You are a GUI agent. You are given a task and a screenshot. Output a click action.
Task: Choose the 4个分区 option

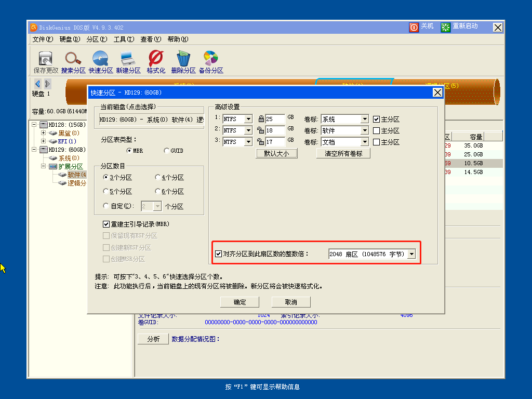click(x=157, y=177)
